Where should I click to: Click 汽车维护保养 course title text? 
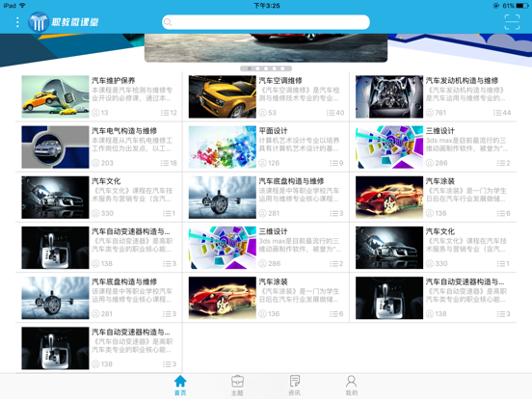click(114, 80)
